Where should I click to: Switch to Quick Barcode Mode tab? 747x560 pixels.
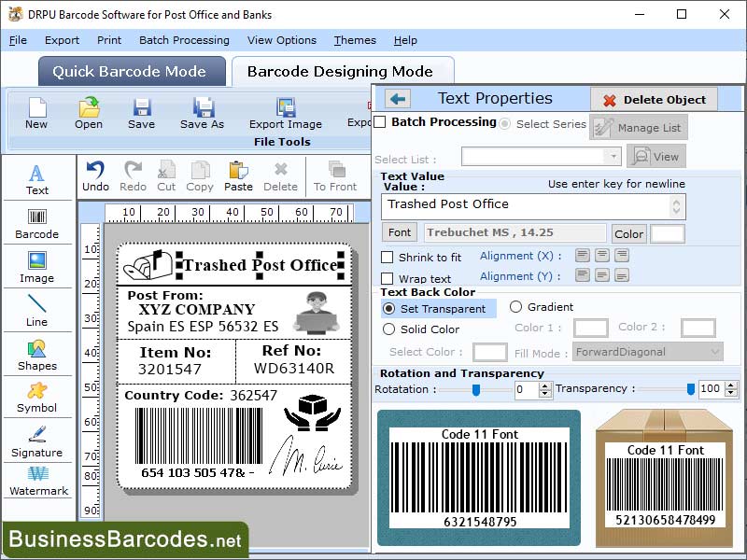(131, 71)
